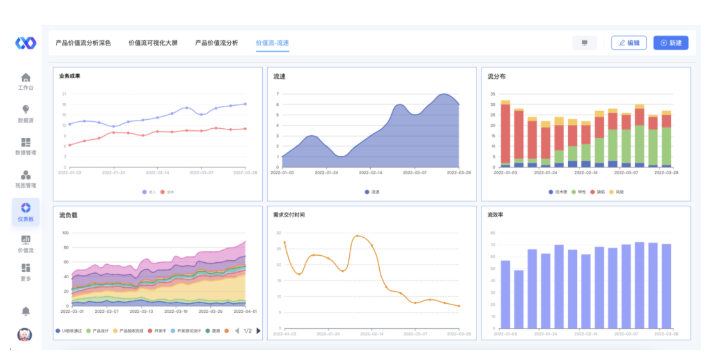
Task: Click the infinity app logo
Action: coord(26,43)
